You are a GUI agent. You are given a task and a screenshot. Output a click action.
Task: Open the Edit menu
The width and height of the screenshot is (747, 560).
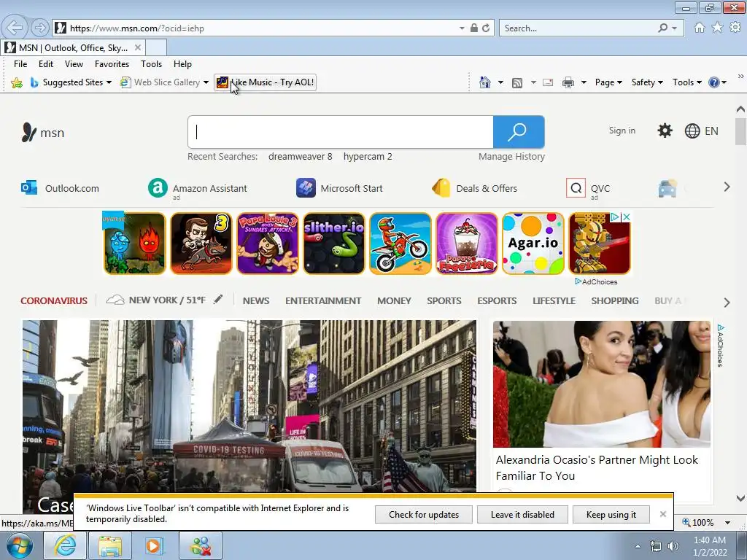(x=46, y=64)
